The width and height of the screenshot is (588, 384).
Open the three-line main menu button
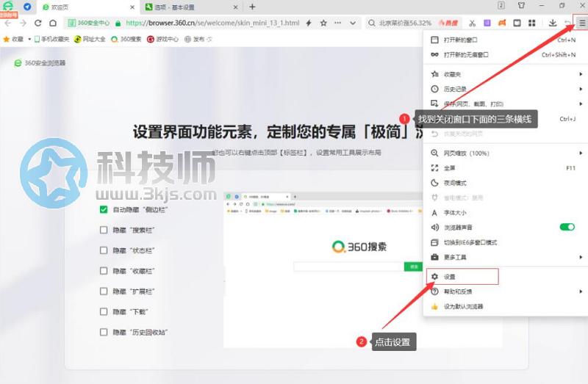[581, 23]
